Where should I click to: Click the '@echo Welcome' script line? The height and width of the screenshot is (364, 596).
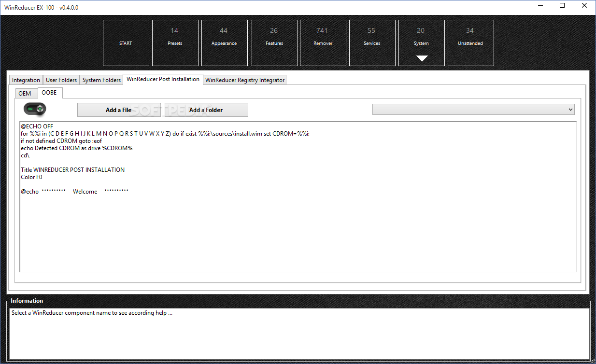point(74,192)
